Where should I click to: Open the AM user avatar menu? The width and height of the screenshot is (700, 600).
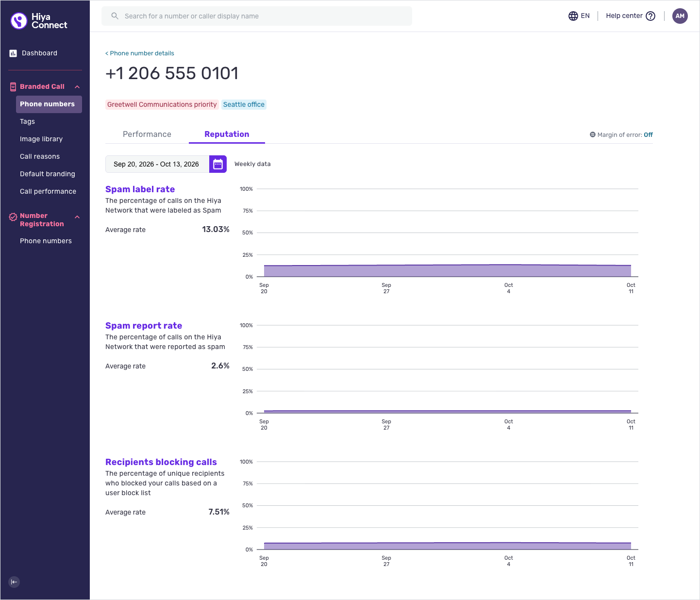(680, 16)
